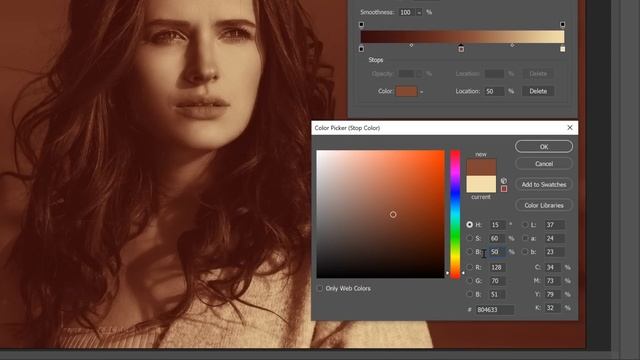Viewport: 640px width, 360px height.
Task: Select the left dark color stop
Action: 361,49
